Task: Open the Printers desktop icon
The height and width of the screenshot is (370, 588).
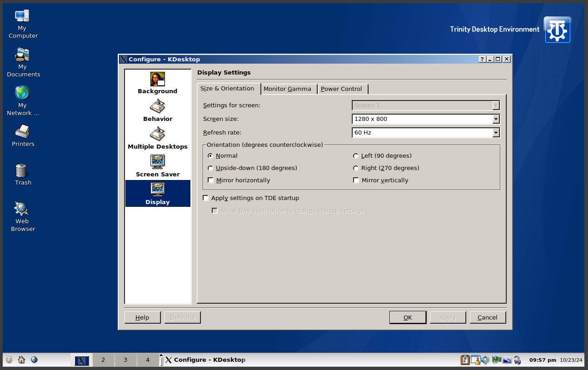Action: click(x=22, y=136)
